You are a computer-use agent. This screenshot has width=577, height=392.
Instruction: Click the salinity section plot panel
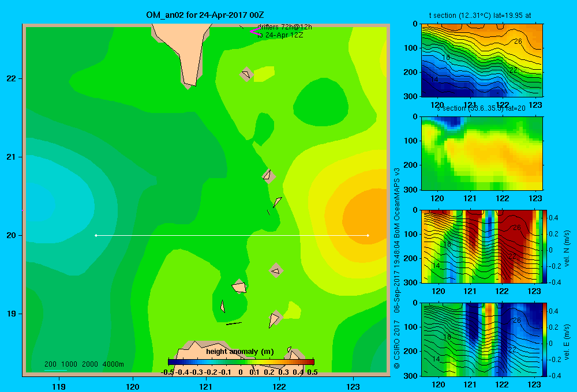(482, 153)
